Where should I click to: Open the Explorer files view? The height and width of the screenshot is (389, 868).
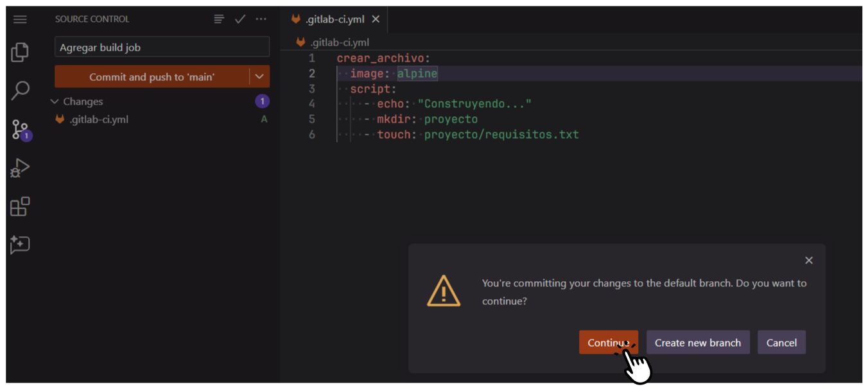coord(20,53)
